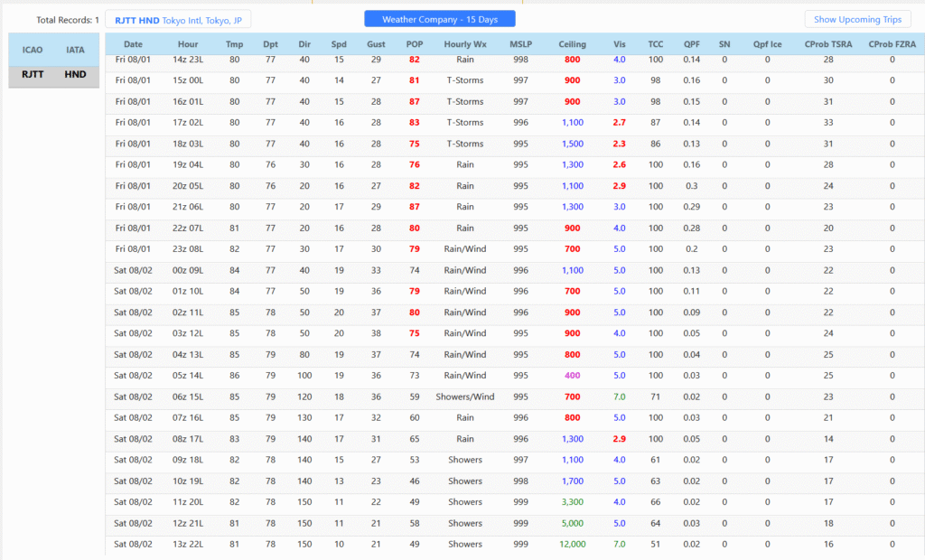Click the 17z 02L hour cell
925x560 pixels.
point(188,123)
